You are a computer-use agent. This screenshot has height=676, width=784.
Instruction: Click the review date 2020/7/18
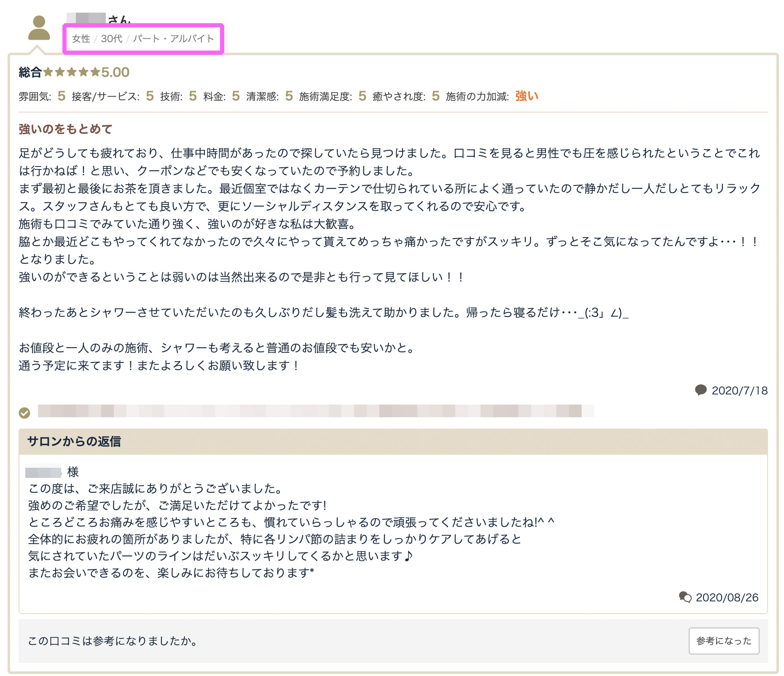point(739,391)
